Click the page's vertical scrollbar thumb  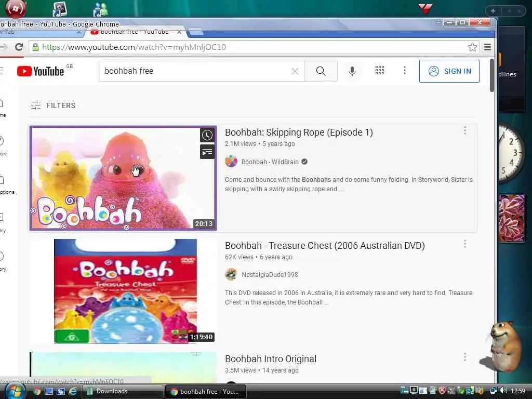[491, 75]
